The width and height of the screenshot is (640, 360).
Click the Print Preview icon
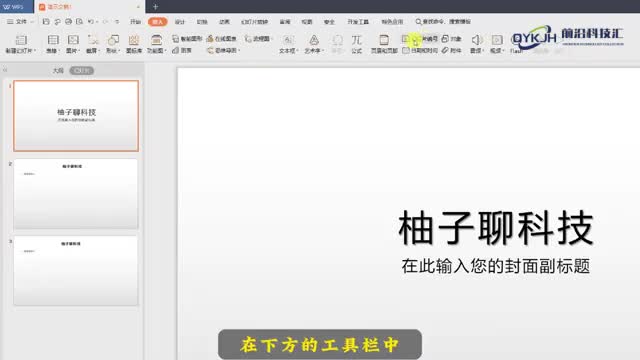pos(80,21)
